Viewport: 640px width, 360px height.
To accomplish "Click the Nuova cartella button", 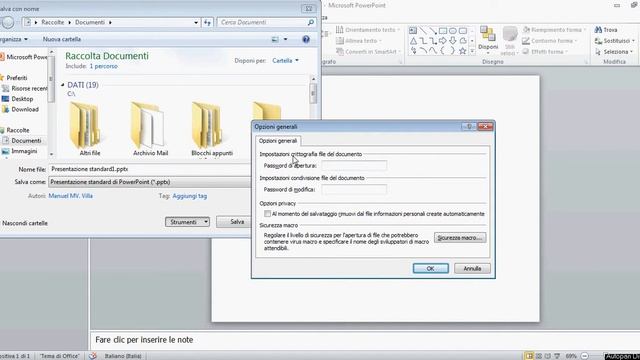I will [x=62, y=39].
